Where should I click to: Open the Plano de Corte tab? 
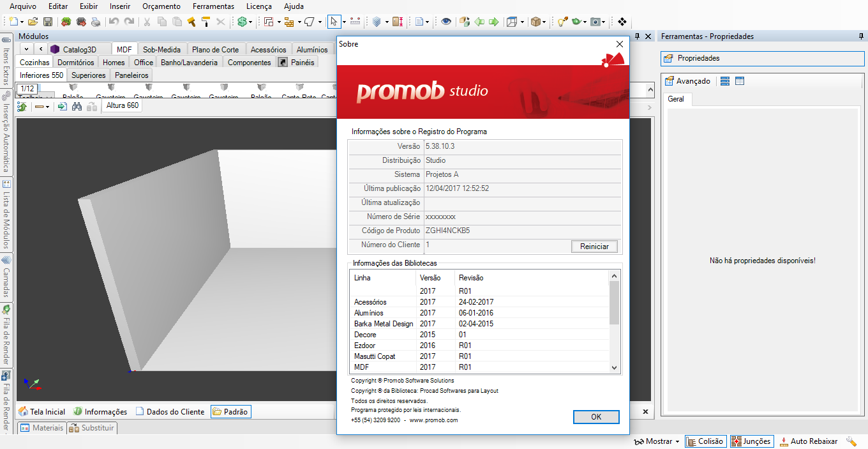pyautogui.click(x=216, y=49)
